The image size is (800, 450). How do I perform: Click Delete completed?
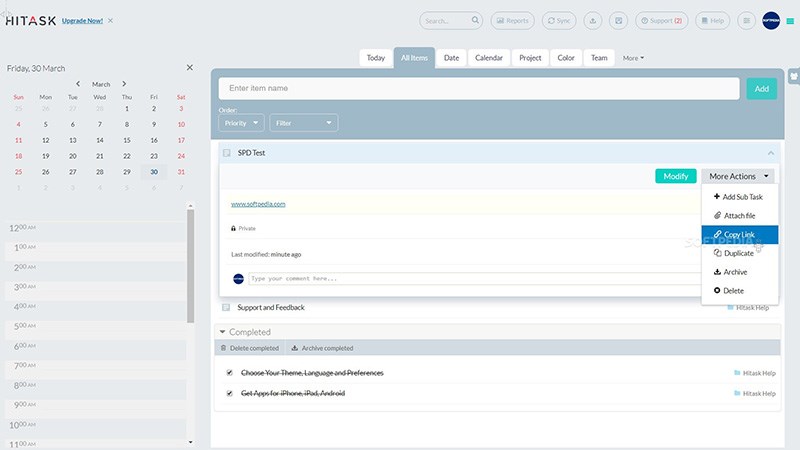250,348
